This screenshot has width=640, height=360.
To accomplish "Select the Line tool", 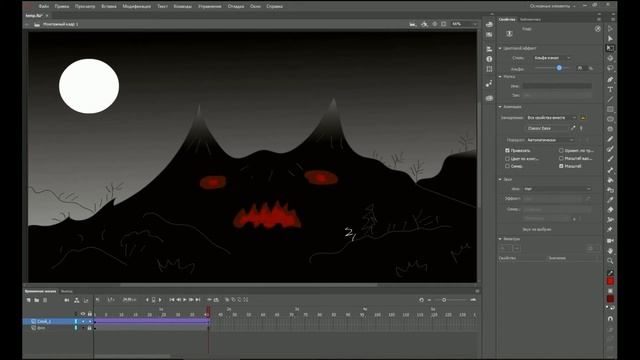I will click(x=610, y=99).
